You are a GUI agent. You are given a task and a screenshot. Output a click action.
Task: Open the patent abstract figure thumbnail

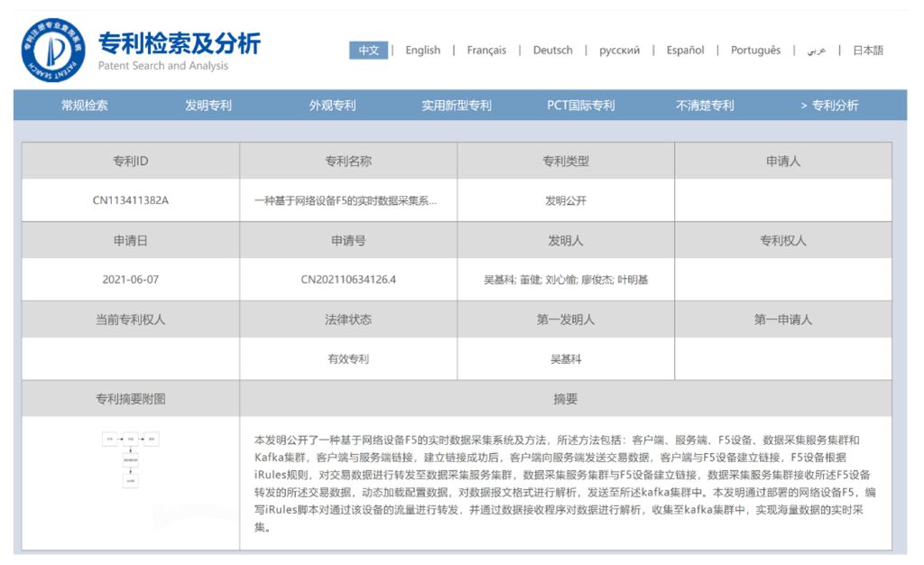pos(130,459)
